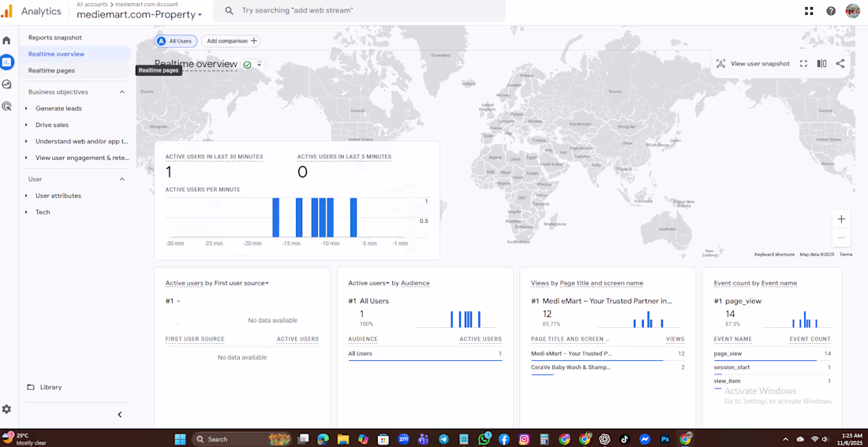
Task: Collapse the User section
Action: click(x=122, y=179)
